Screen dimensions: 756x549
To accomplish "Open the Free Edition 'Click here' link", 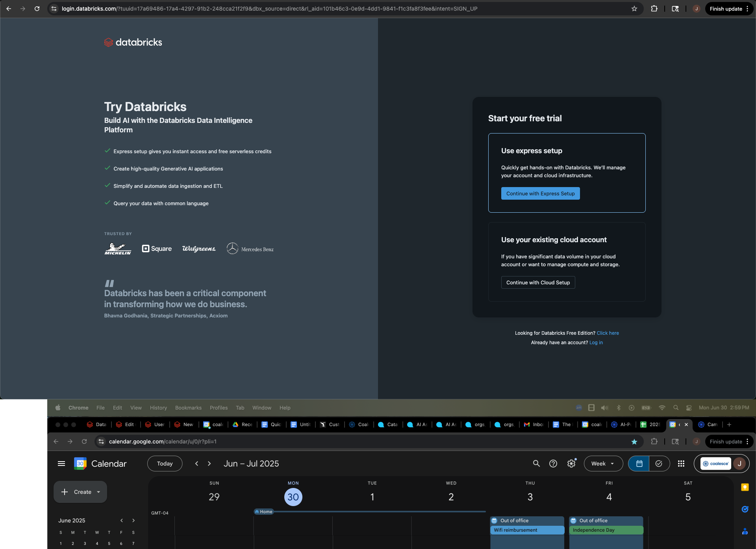I will (608, 333).
